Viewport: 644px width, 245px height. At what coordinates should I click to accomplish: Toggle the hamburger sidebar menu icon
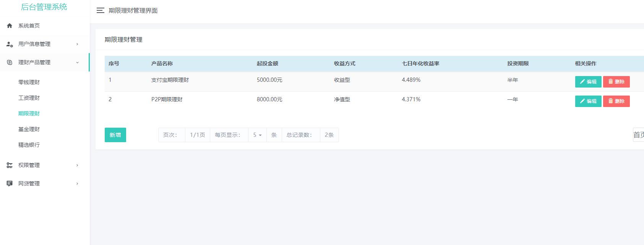pyautogui.click(x=101, y=11)
